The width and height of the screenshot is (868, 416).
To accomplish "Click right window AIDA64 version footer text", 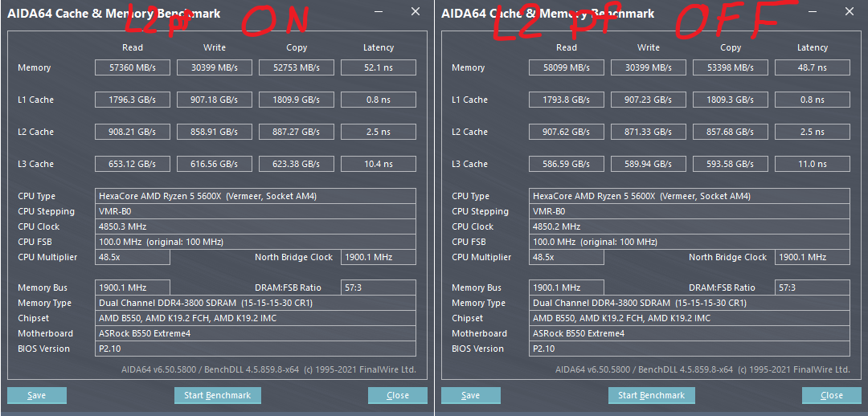I will point(702,369).
